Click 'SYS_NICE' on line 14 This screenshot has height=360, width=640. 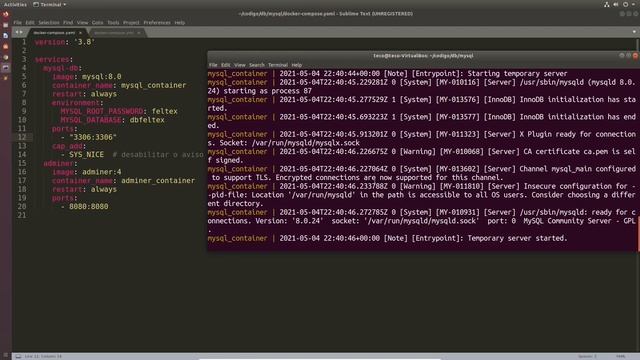(87, 155)
